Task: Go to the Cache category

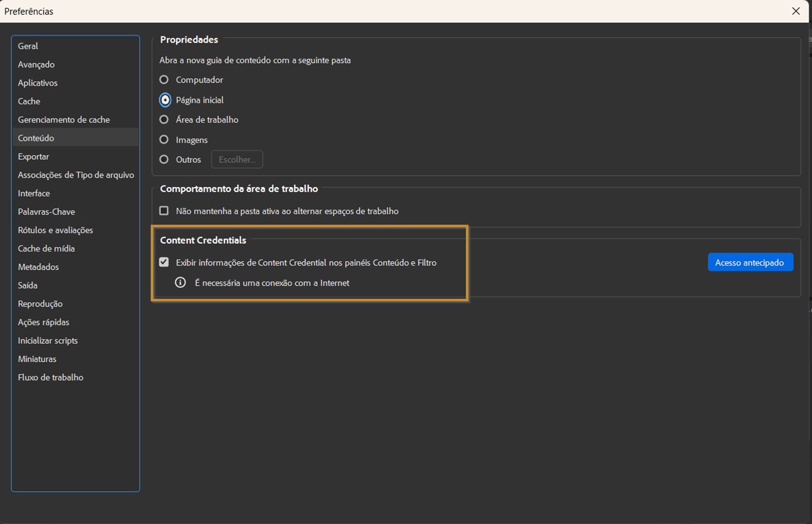Action: pos(75,101)
